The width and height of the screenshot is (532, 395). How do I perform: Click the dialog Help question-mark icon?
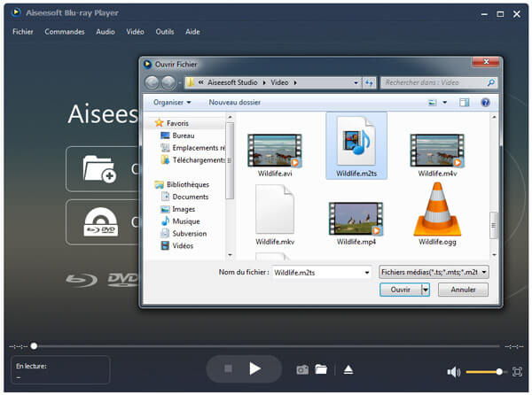tap(485, 103)
